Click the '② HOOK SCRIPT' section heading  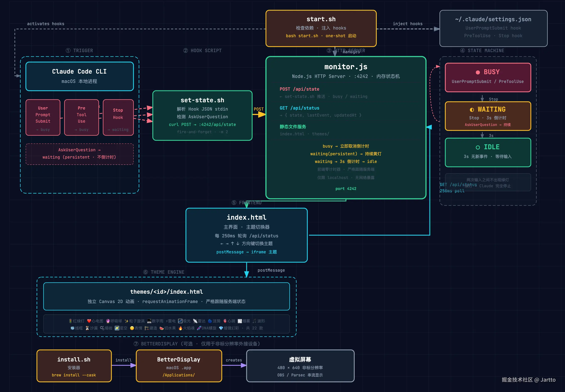click(x=202, y=51)
